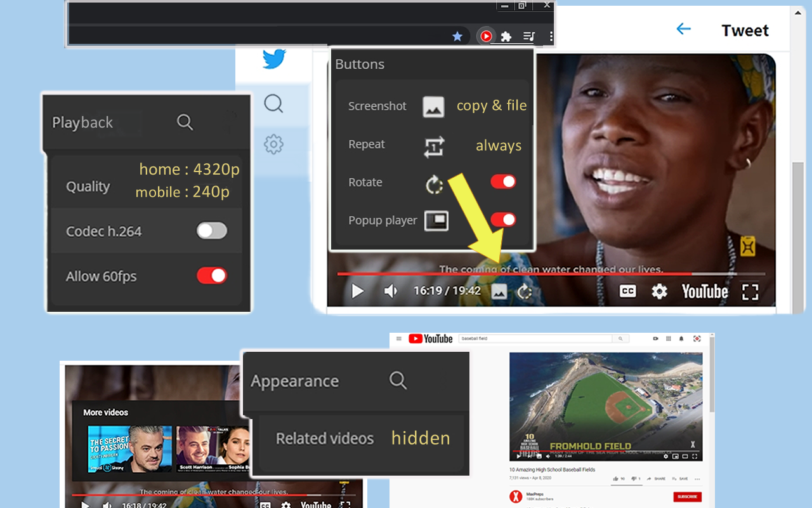Open the Appearance panel search

pyautogui.click(x=398, y=380)
